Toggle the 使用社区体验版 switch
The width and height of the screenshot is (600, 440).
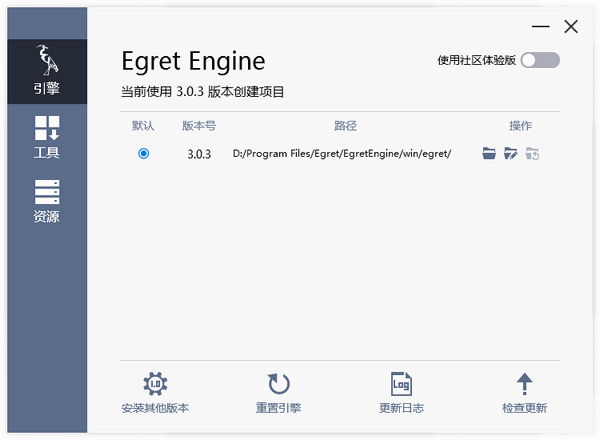(540, 60)
